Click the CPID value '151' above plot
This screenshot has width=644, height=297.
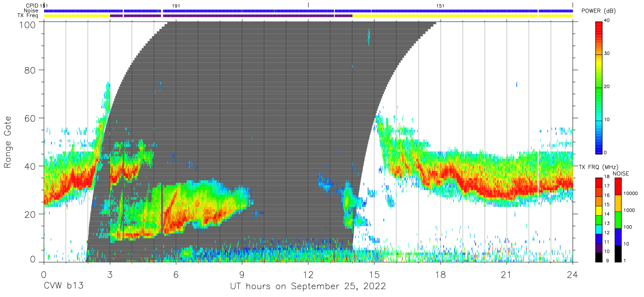tap(440, 5)
